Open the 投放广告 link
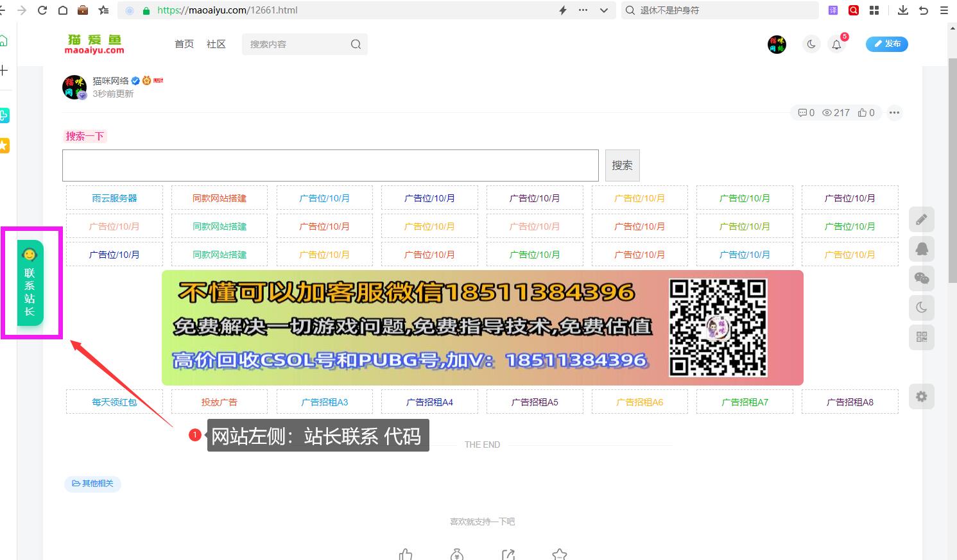The height and width of the screenshot is (560, 957). pyautogui.click(x=220, y=402)
